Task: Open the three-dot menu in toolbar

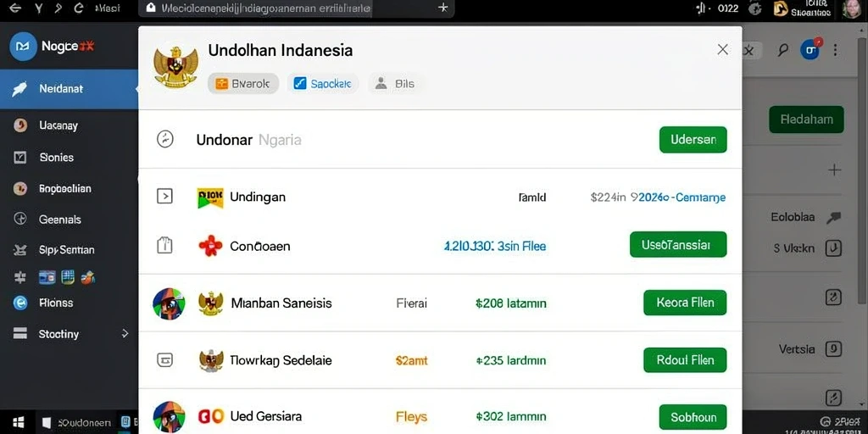Action: pyautogui.click(x=835, y=50)
